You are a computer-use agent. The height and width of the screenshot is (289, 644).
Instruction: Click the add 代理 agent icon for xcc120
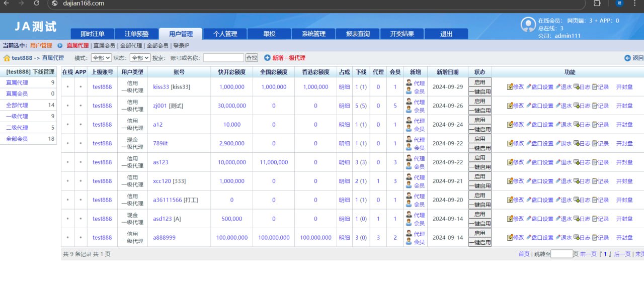[x=409, y=177]
